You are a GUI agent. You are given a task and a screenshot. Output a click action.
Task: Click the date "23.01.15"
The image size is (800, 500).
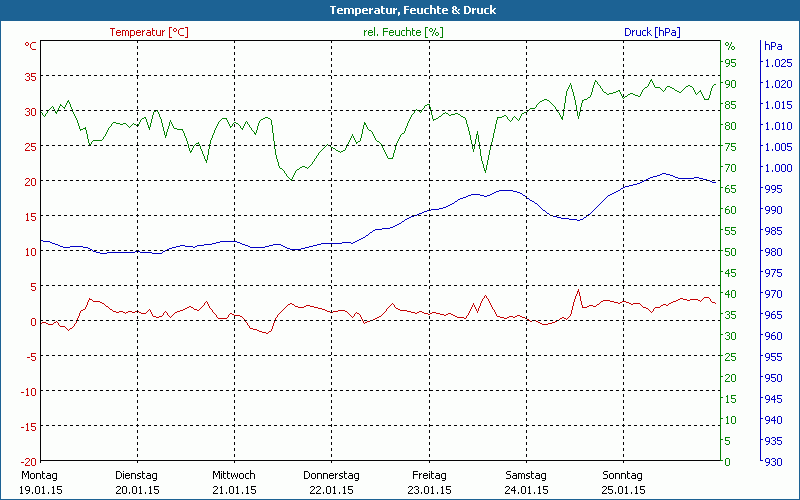point(429,491)
